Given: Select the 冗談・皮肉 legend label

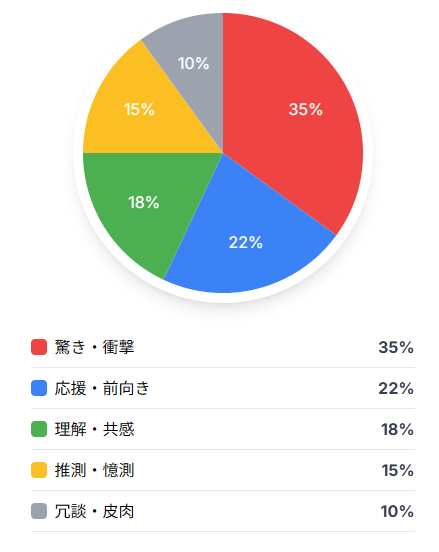Looking at the screenshot, I should click(94, 511).
